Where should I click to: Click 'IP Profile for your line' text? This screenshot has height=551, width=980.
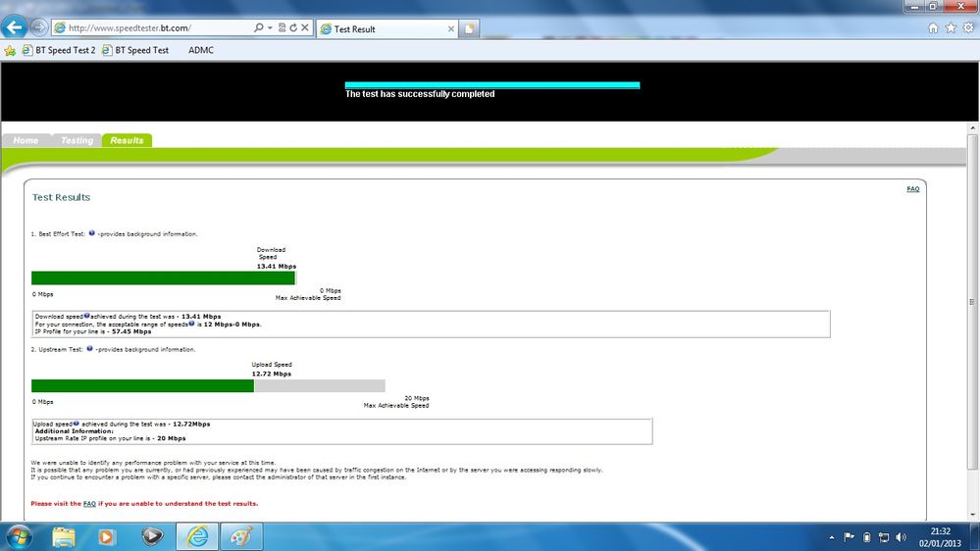pos(70,331)
